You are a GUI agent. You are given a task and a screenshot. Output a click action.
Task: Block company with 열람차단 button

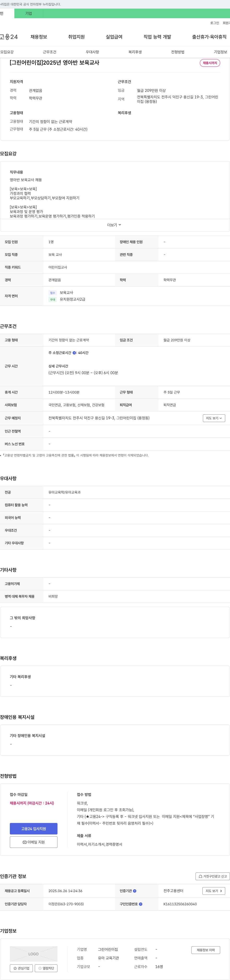[x=46, y=968]
